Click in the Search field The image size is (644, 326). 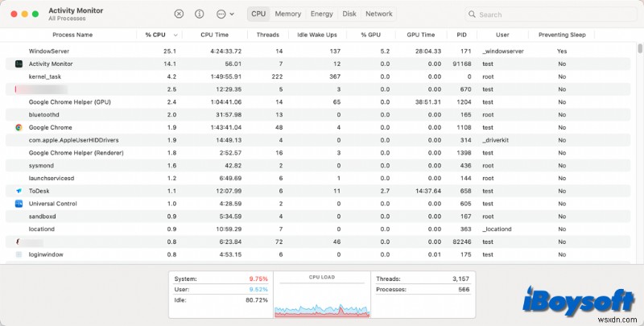[551, 14]
